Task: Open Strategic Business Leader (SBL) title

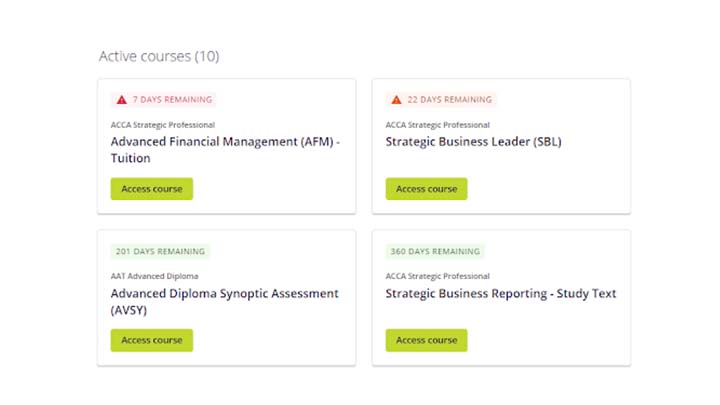Action: coord(473,141)
